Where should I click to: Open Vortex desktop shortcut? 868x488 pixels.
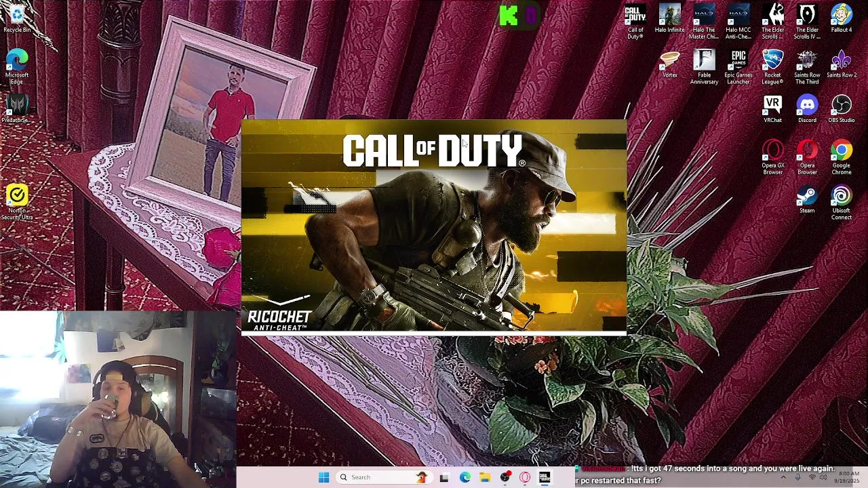coord(670,64)
